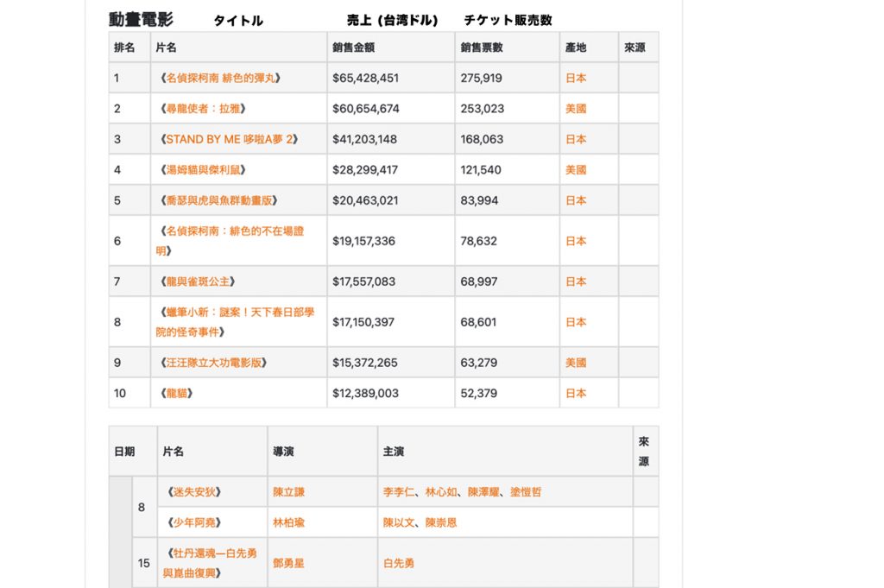Image resolution: width=884 pixels, height=588 pixels.
Task: Open actor 李李仁 link
Action: click(x=399, y=491)
